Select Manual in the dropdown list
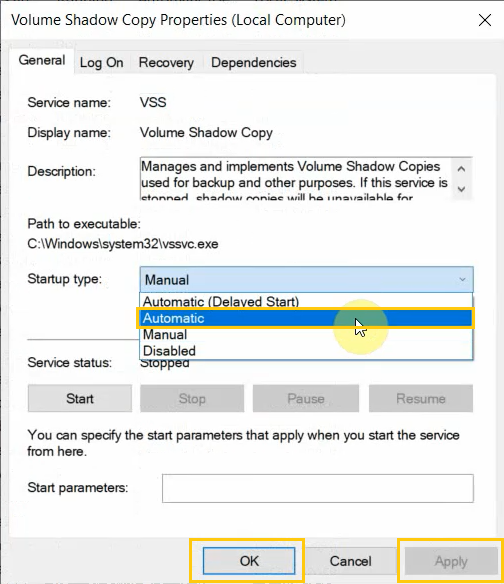Viewport: 504px width, 584px height. point(306,334)
